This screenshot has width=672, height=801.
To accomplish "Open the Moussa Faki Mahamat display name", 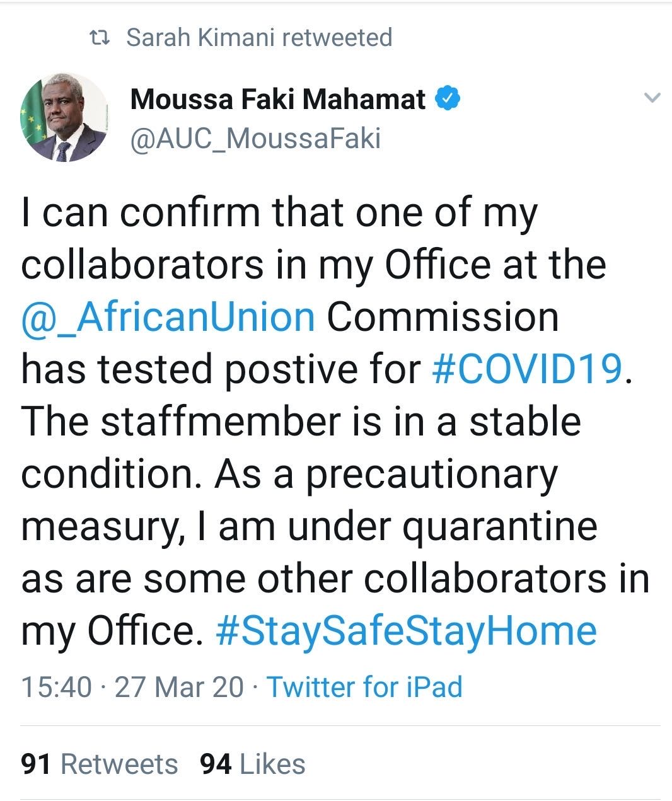I will coord(278,99).
